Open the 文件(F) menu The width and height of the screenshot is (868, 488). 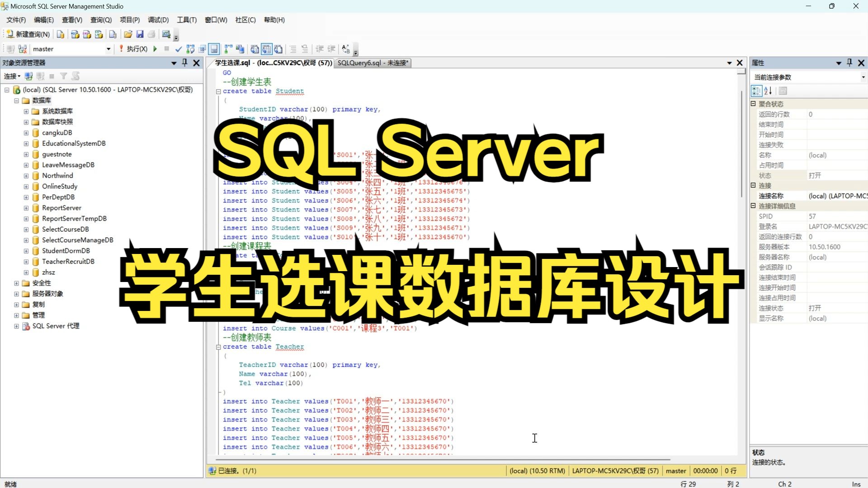(16, 20)
